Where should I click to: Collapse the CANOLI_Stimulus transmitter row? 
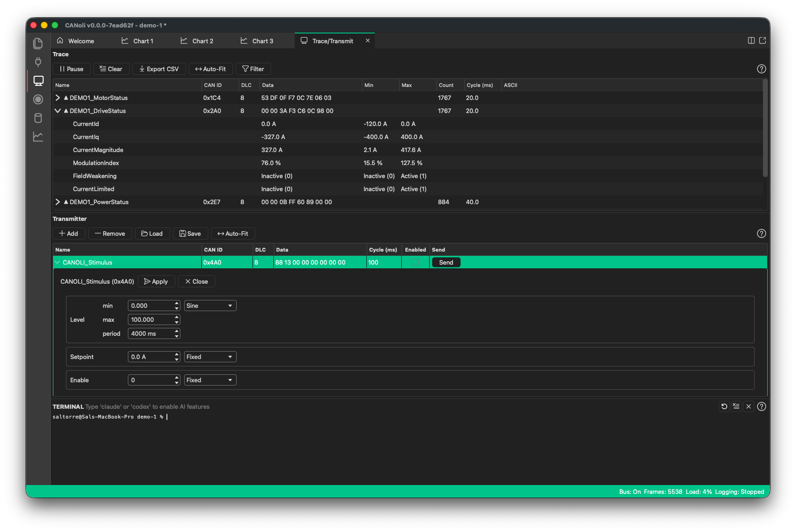point(58,262)
